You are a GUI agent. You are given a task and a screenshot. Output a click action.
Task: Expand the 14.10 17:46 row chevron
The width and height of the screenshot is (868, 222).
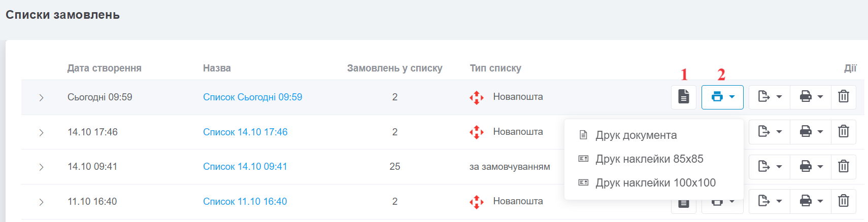[x=41, y=132]
